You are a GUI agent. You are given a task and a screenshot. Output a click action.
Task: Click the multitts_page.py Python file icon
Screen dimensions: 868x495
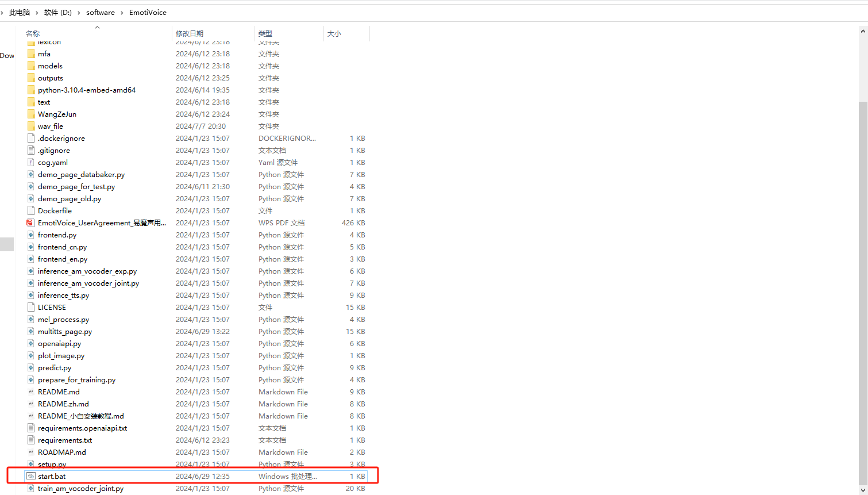[31, 332]
